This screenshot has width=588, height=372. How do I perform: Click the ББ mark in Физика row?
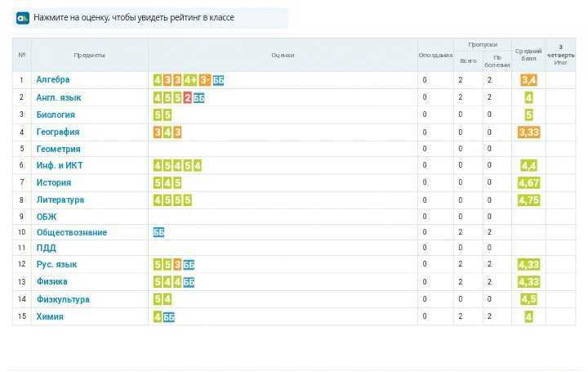pos(189,282)
